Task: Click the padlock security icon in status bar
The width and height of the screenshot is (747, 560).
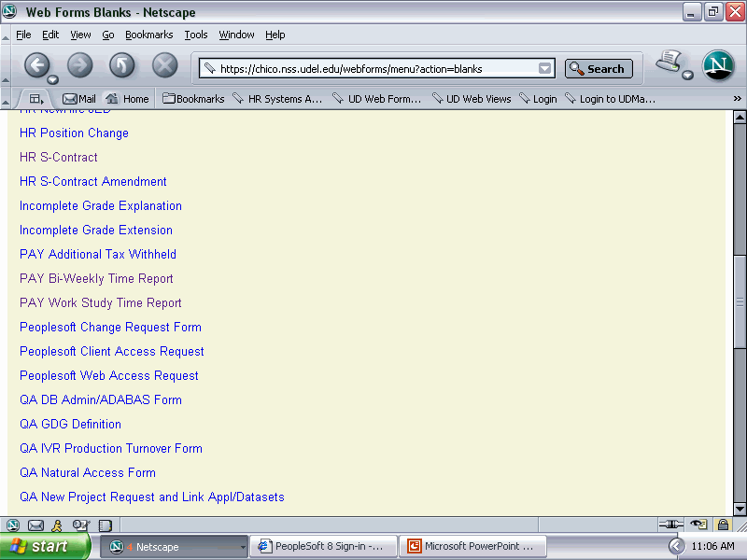Action: tap(723, 525)
